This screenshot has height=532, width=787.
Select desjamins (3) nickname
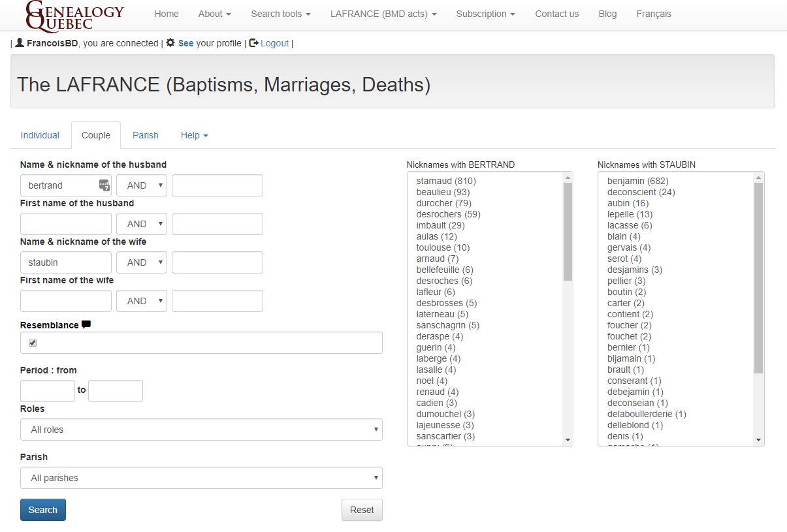635,270
